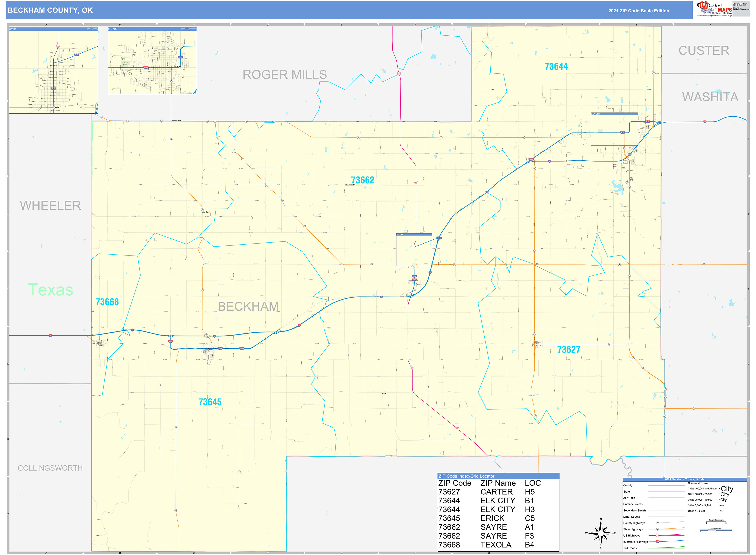Click the US Highways legend entry

[654, 536]
